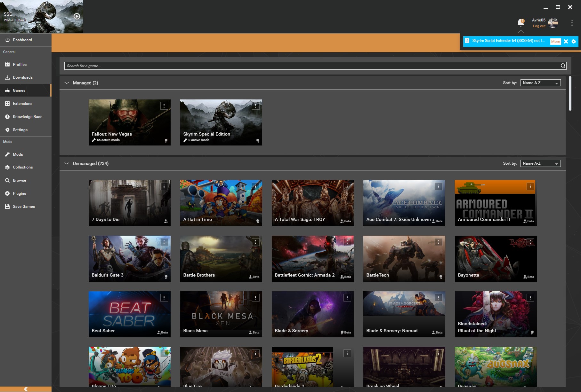Open Ace Combat 7 options menu
The image size is (581, 392).
(x=439, y=186)
